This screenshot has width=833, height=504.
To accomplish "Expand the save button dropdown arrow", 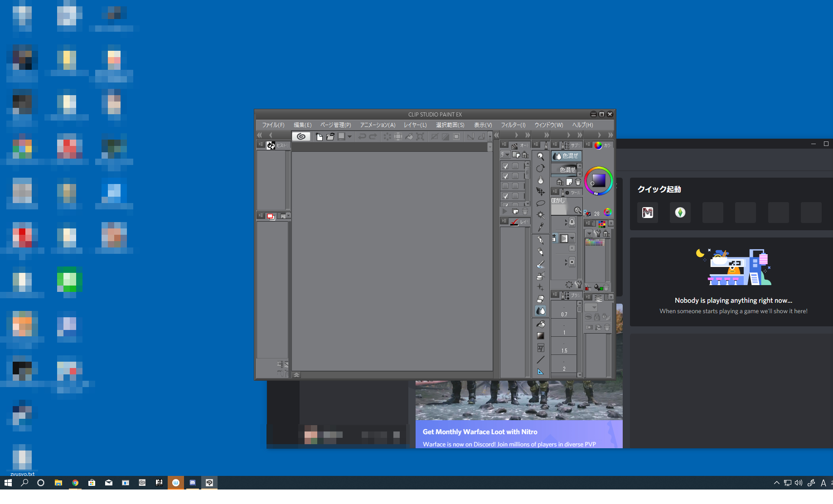I will pyautogui.click(x=349, y=136).
